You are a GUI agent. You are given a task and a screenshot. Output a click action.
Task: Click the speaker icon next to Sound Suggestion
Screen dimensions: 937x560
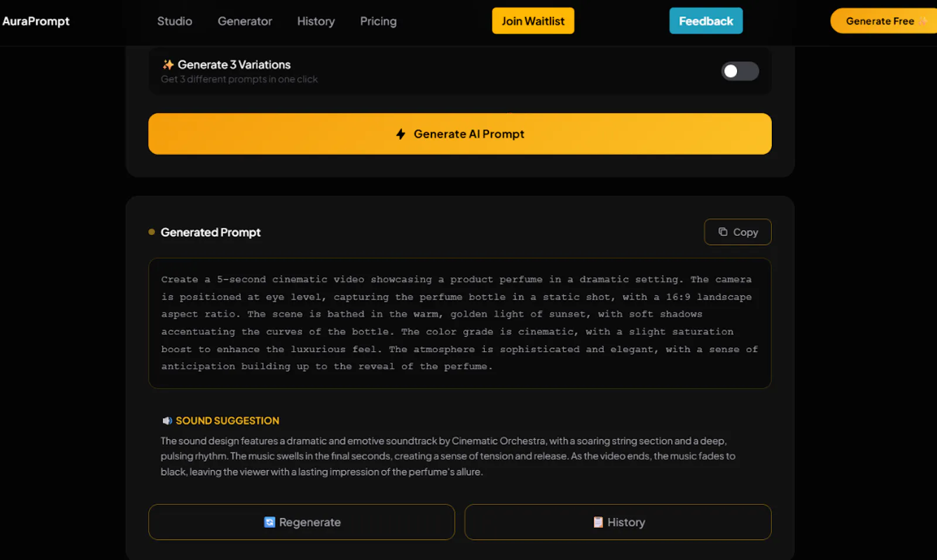click(x=167, y=421)
